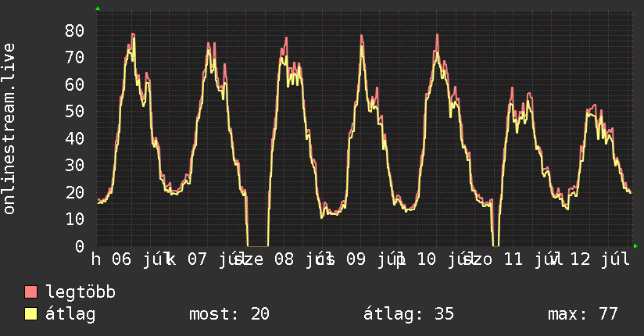This screenshot has width=644, height=336.
Task: Click the y-axis label 30
Action: (x=75, y=166)
